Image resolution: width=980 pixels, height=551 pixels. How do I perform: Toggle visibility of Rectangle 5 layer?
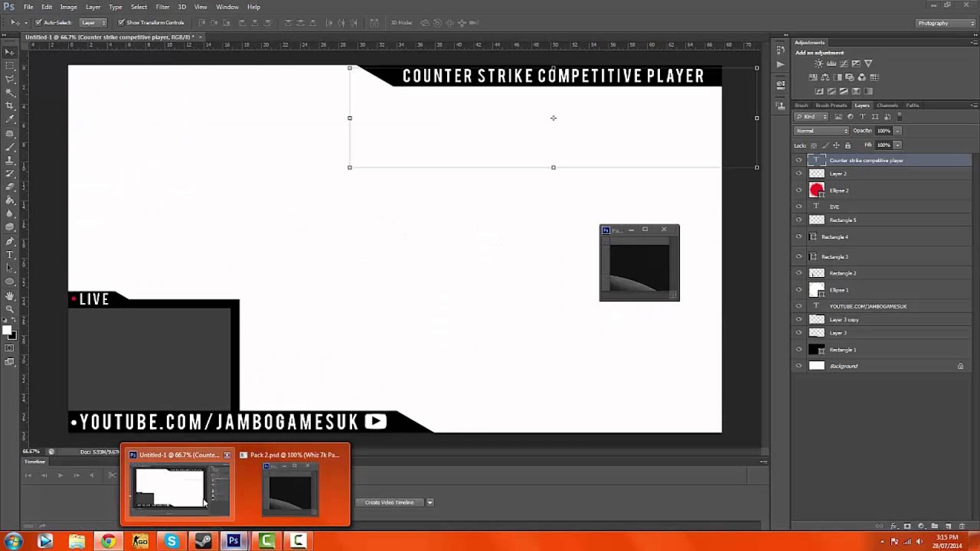799,220
